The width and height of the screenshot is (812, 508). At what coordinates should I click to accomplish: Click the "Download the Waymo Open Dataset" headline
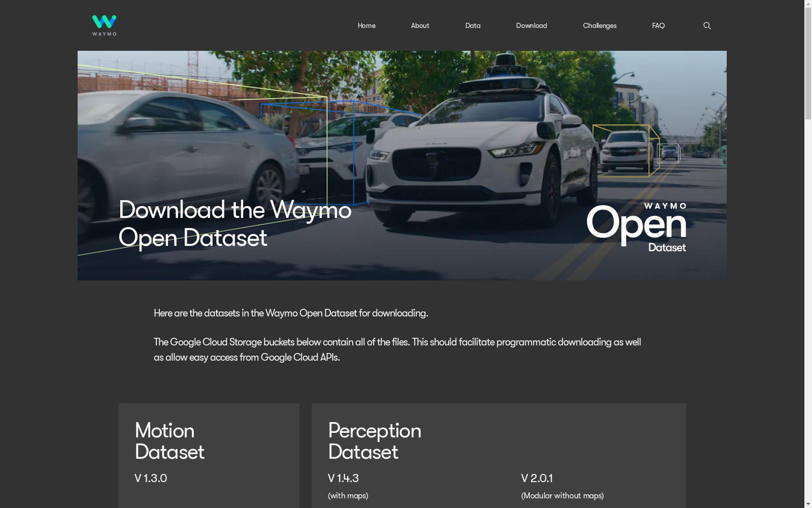coord(235,224)
